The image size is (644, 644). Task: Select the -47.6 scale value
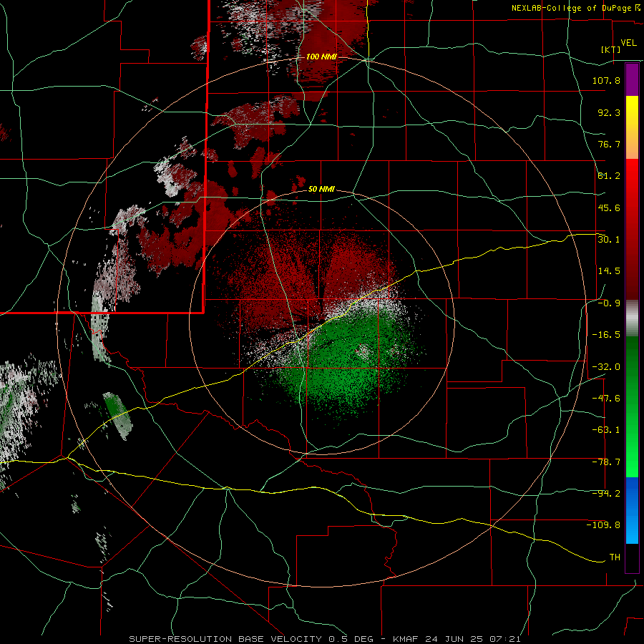[x=606, y=399]
